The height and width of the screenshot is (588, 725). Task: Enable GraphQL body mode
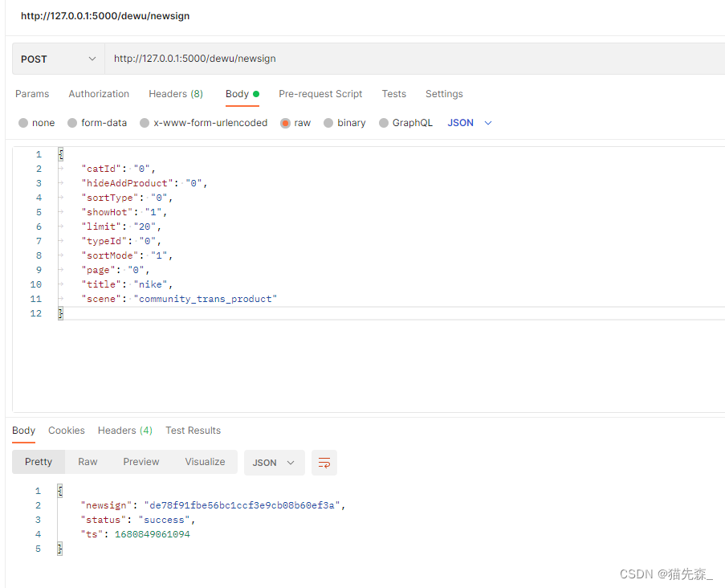405,122
